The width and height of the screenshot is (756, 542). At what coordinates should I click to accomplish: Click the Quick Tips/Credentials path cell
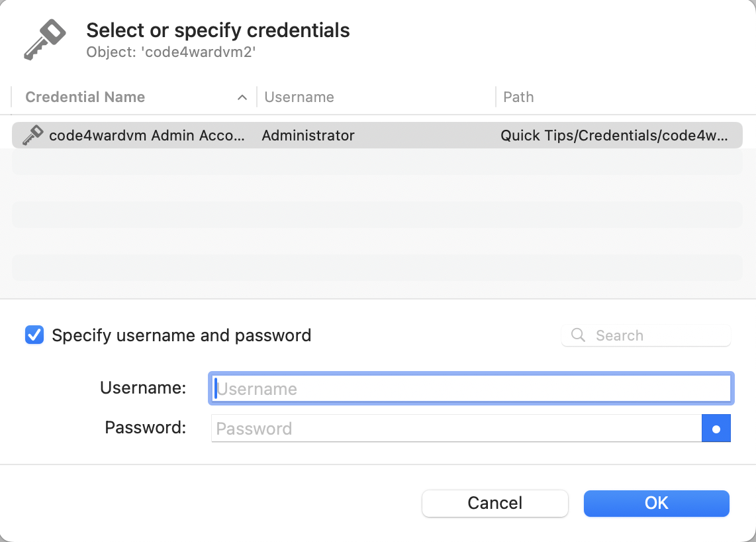click(x=614, y=136)
